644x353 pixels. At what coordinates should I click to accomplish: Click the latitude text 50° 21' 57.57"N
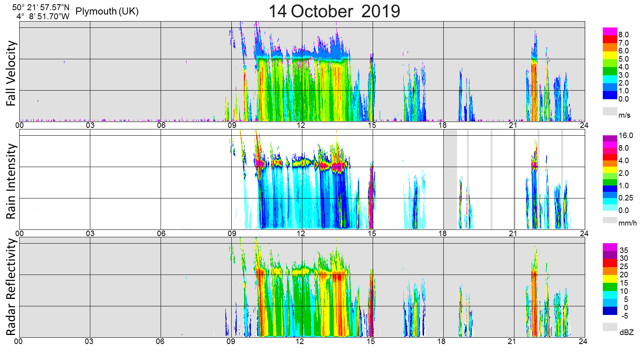(41, 7)
